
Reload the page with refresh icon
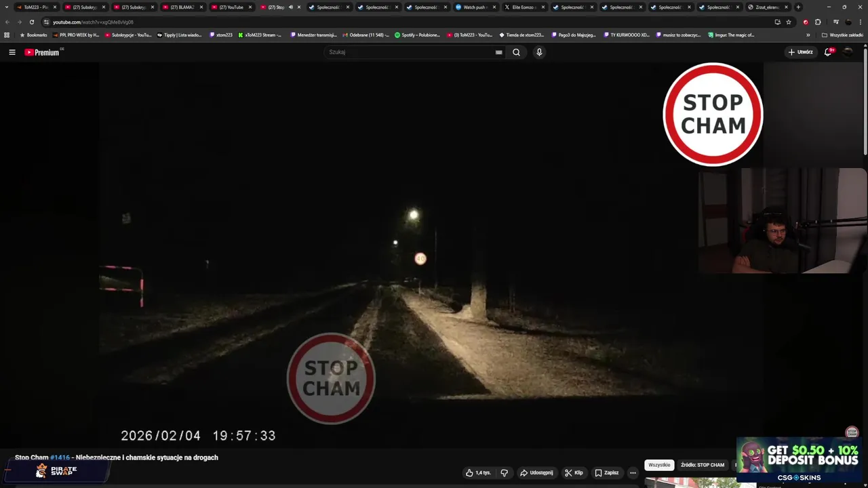click(31, 22)
